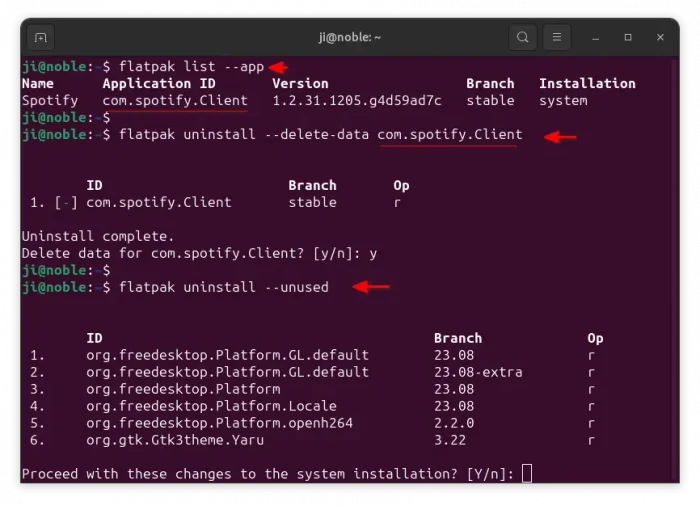700x506 pixels.
Task: Click the [-] marker before com.spotify.Client row
Action: 66,202
